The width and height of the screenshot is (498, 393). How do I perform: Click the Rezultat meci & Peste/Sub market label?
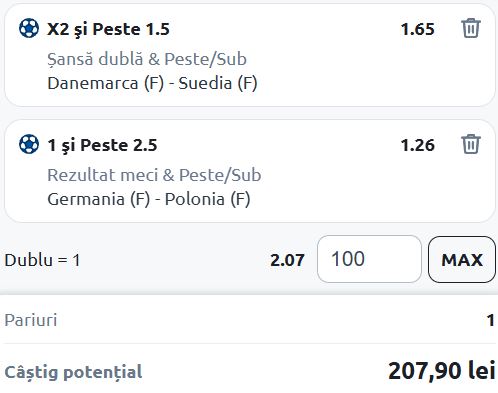pyautogui.click(x=154, y=175)
